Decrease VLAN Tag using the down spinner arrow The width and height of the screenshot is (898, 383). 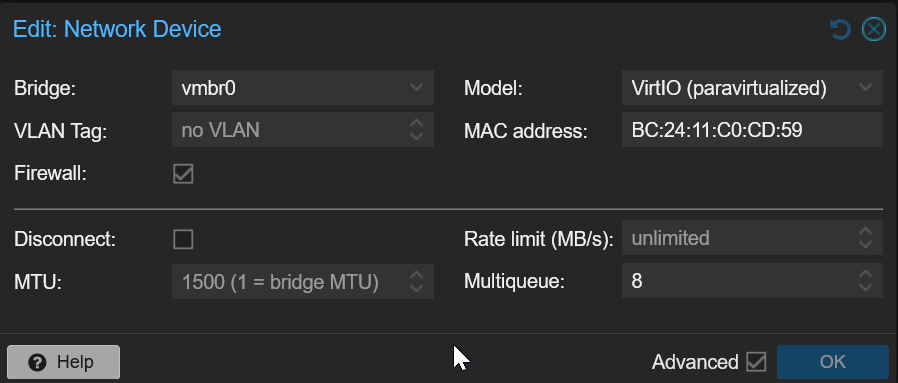(416, 136)
